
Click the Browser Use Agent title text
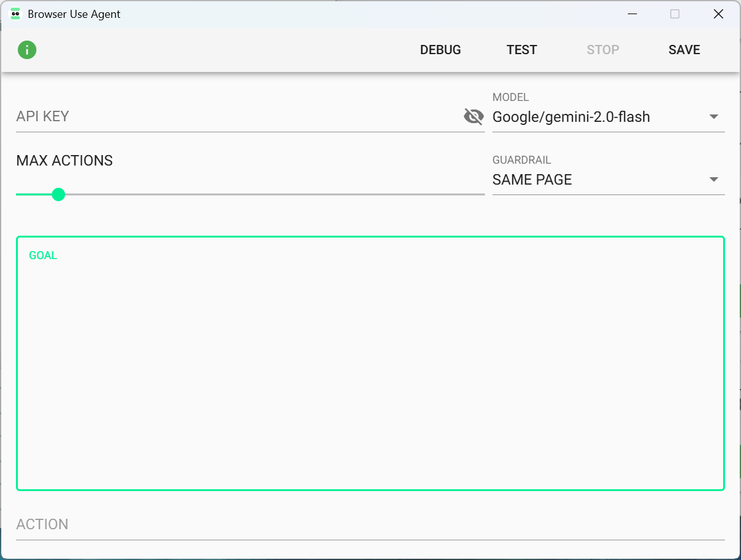click(74, 14)
